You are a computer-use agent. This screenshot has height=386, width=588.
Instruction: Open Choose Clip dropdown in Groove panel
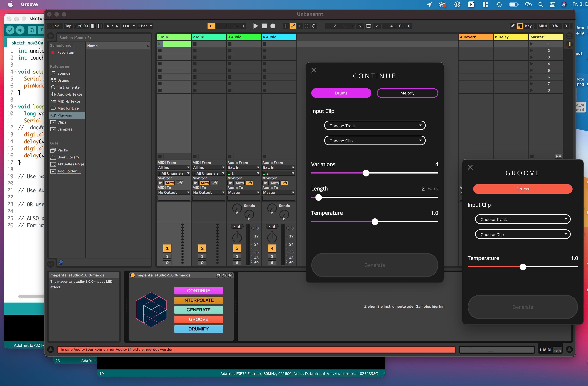523,235
